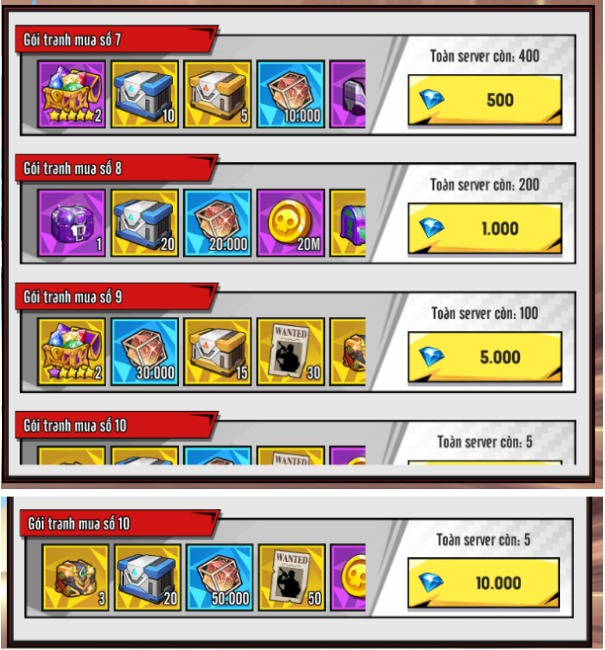Select the blue crate with quantity 10
The image size is (605, 650).
[145, 94]
